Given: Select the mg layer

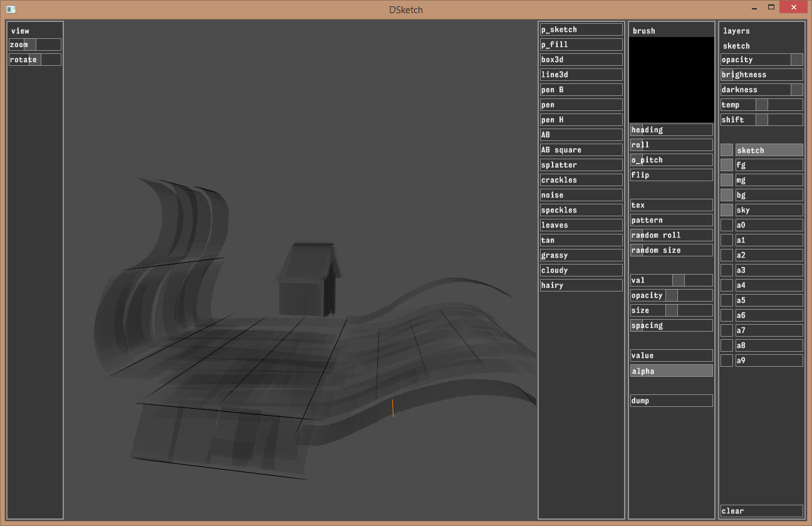Looking at the screenshot, I should pos(769,180).
